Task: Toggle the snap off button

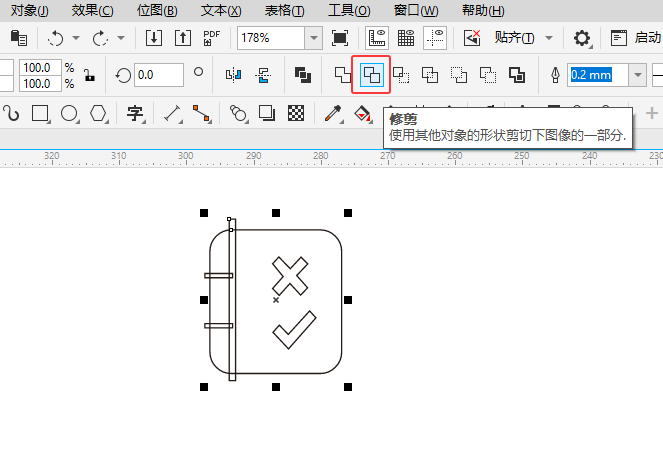Action: pos(472,38)
